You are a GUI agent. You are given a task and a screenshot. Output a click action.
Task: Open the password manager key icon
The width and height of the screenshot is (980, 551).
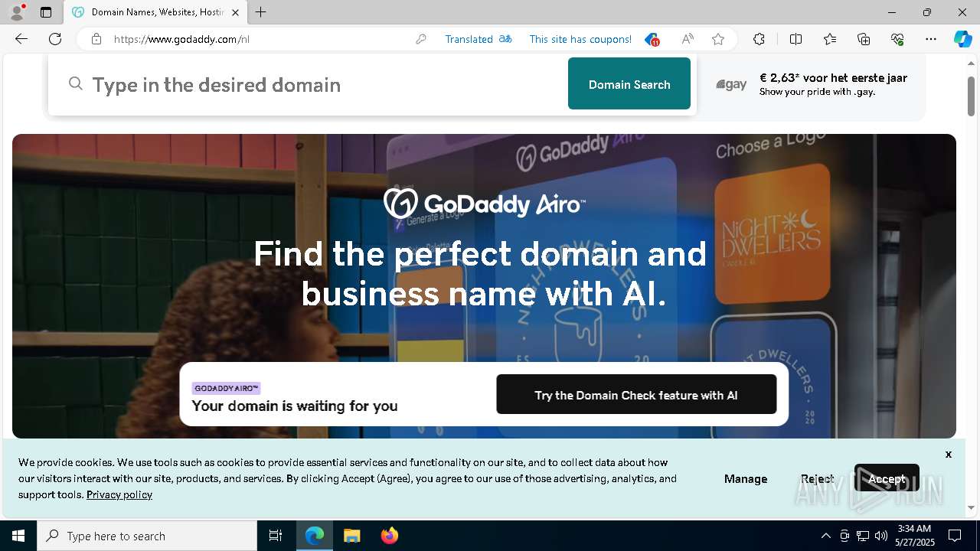click(x=421, y=39)
